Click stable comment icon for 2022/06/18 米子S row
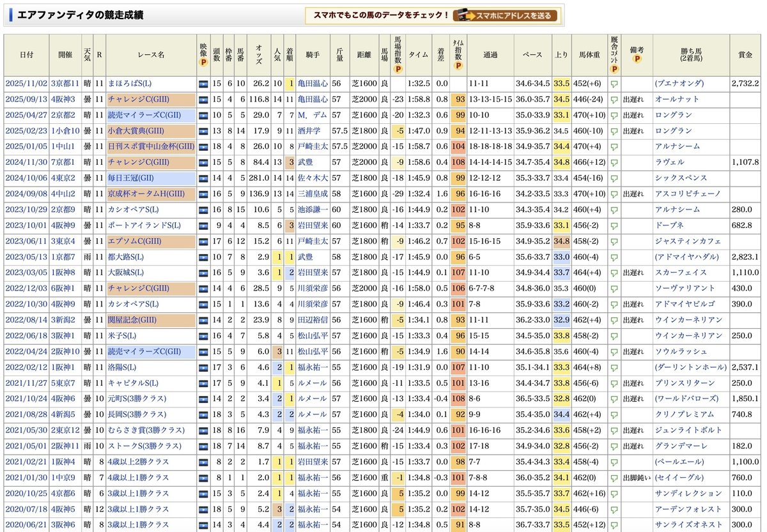The width and height of the screenshot is (767, 532). click(614, 335)
